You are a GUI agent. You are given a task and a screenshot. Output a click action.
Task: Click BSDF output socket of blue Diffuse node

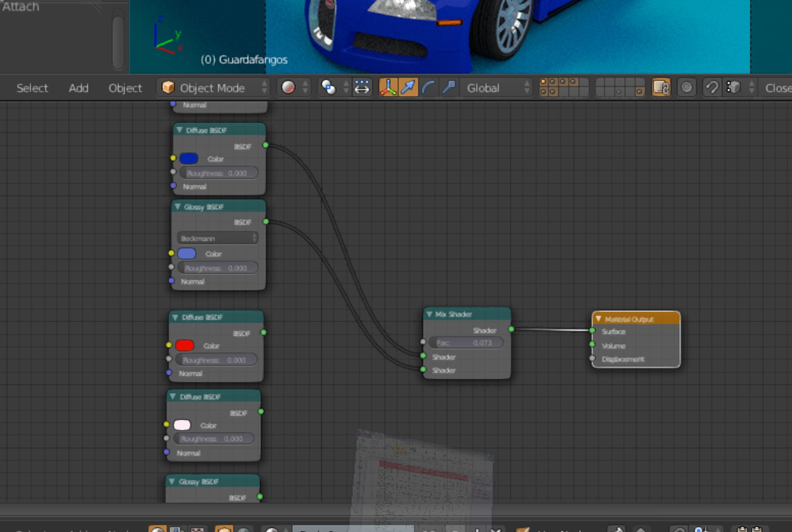266,145
